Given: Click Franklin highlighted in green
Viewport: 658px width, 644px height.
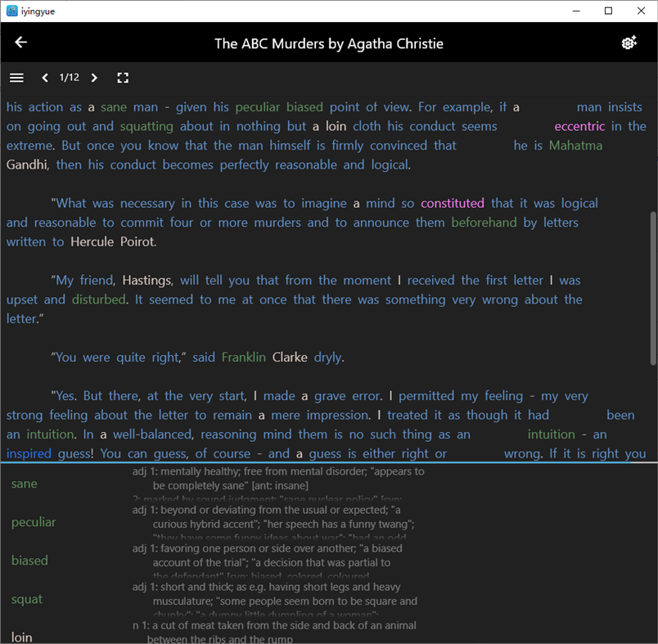Looking at the screenshot, I should pos(243,357).
